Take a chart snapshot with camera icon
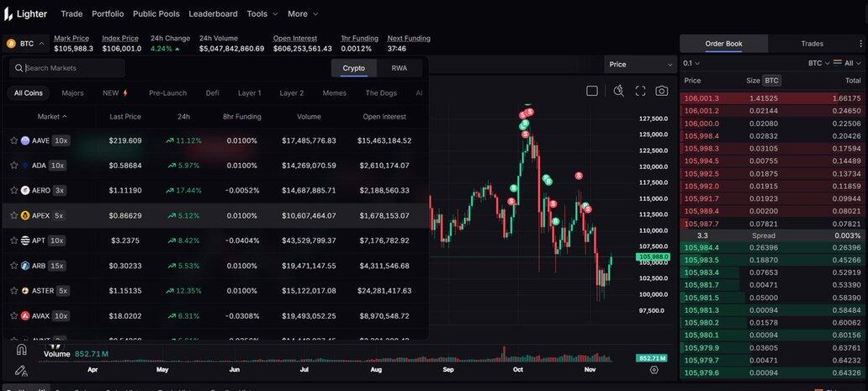This screenshot has width=868, height=391. (x=662, y=91)
